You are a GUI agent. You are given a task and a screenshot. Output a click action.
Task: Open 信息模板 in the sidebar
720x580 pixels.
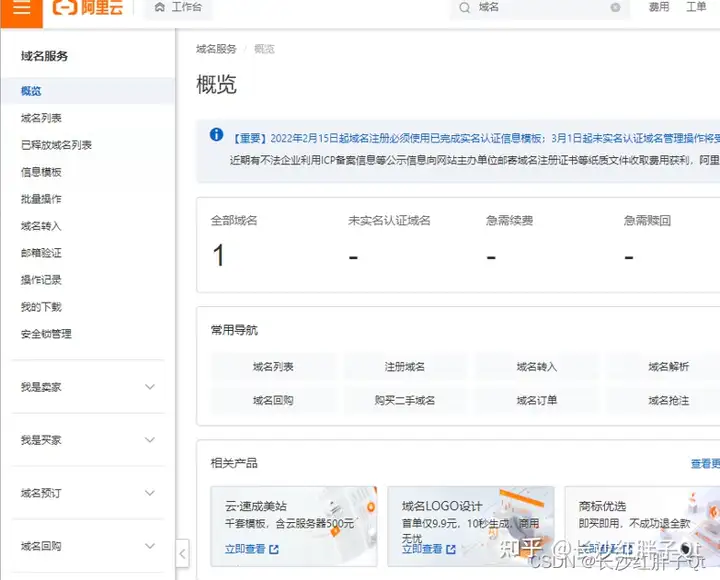[41, 172]
